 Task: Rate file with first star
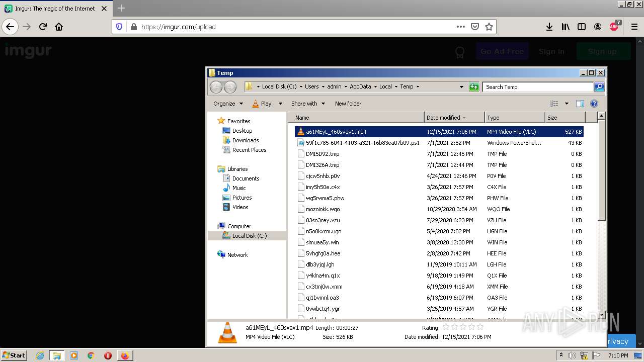click(x=446, y=327)
